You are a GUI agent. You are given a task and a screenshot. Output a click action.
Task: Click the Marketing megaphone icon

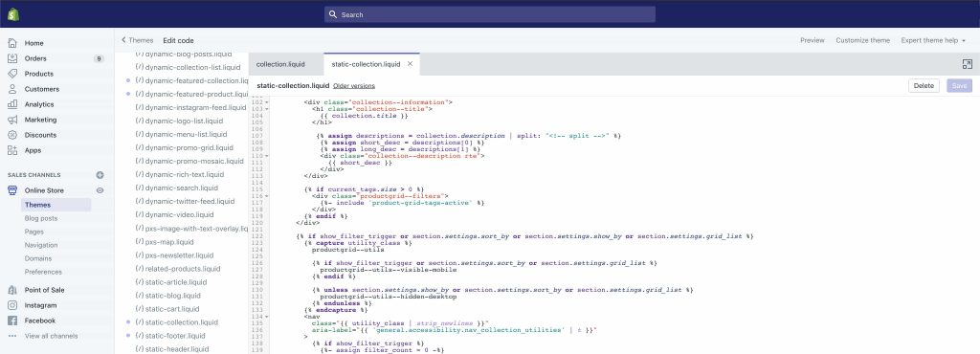coord(12,120)
